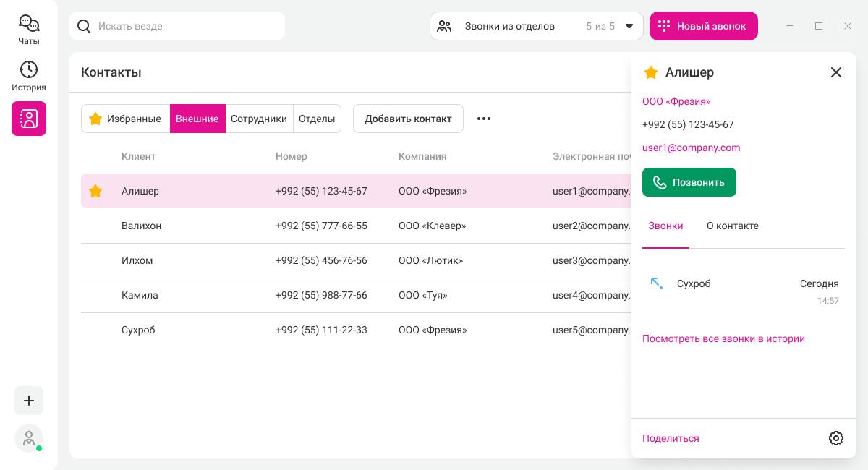Expand the Звонки из отделов dropdown
Screen dimensions: 868x470
pyautogui.click(x=537, y=26)
